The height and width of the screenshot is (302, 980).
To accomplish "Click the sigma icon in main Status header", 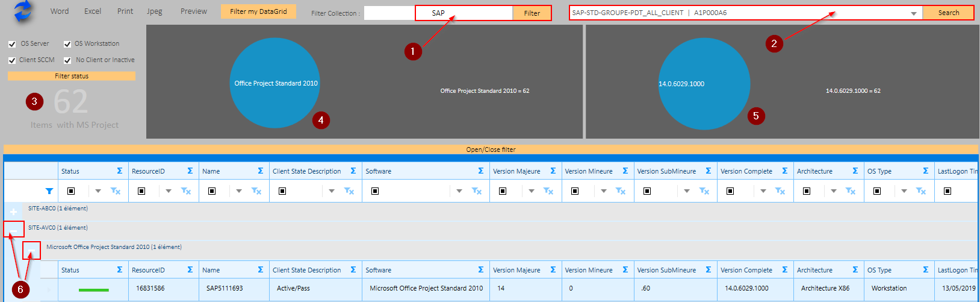I will (120, 171).
